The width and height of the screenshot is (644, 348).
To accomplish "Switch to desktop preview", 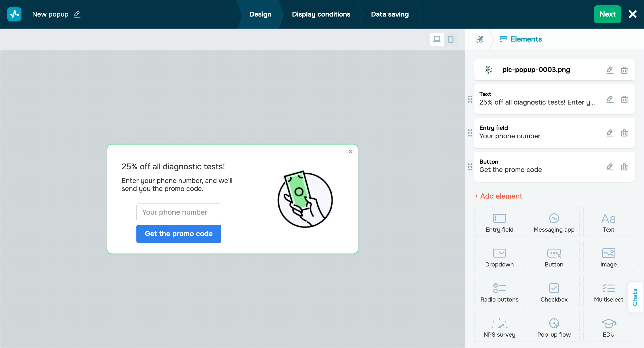I will click(x=437, y=39).
